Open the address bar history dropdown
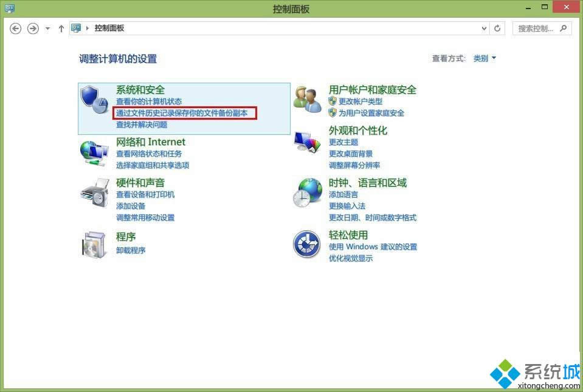The image size is (583, 392). [x=484, y=29]
